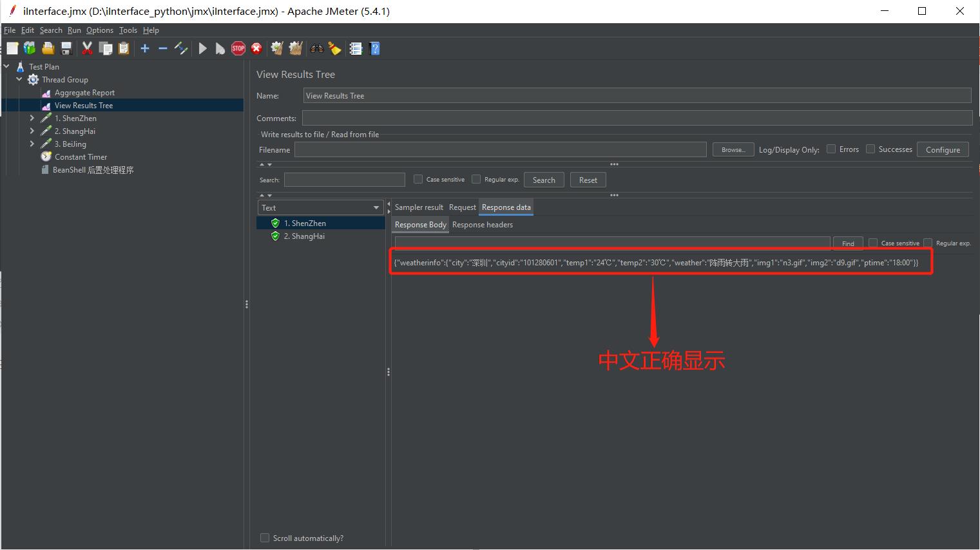Open the Run menu
The image size is (980, 550).
pyautogui.click(x=74, y=30)
